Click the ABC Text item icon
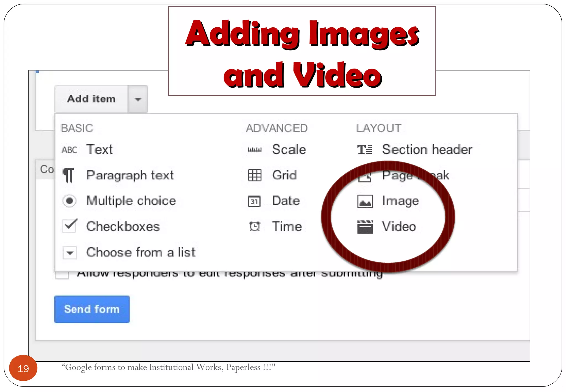 (x=69, y=150)
